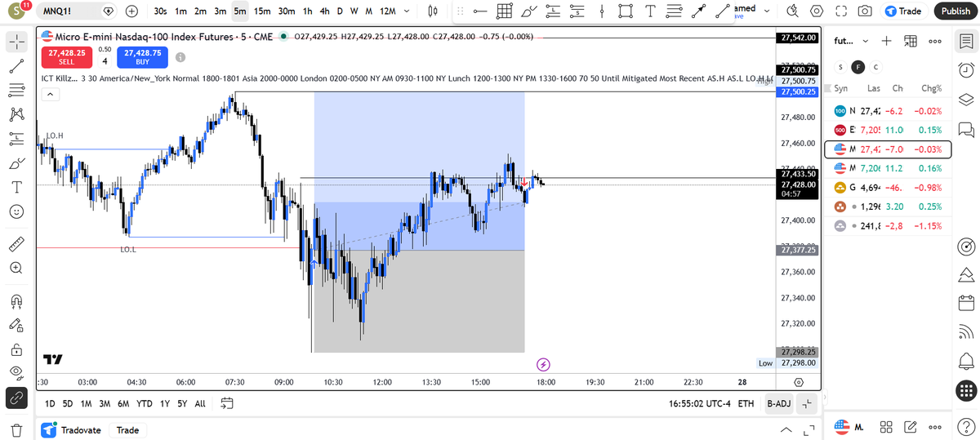This screenshot has height=440, width=980.
Task: Set date range to 1D
Action: click(x=50, y=403)
